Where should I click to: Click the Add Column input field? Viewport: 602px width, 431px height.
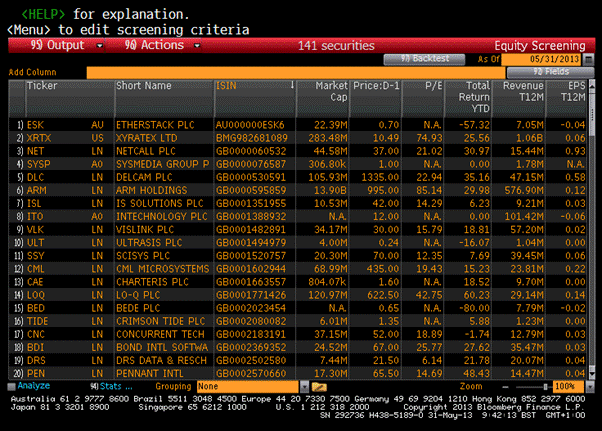tap(296, 72)
